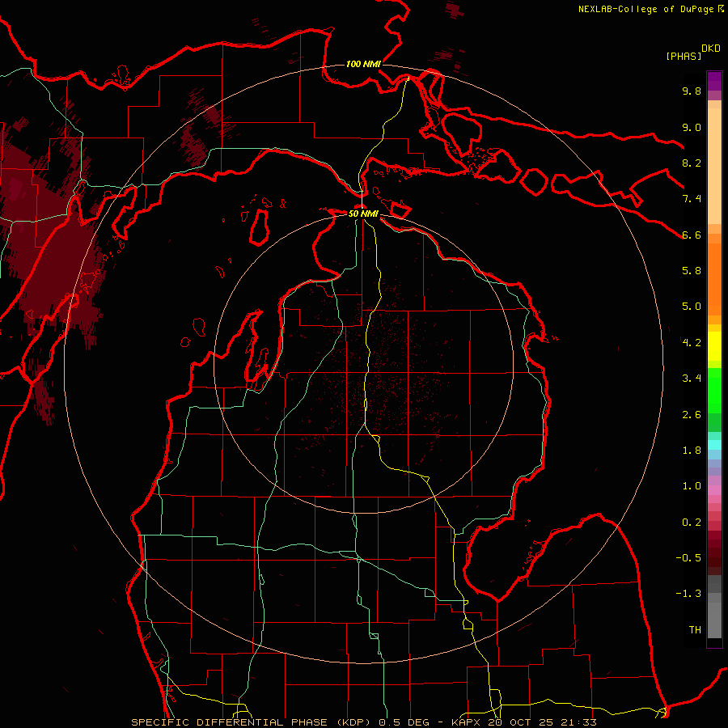Screen dimensions: 728x728
Task: Click the purple top segment of the color bar
Action: 714,81
